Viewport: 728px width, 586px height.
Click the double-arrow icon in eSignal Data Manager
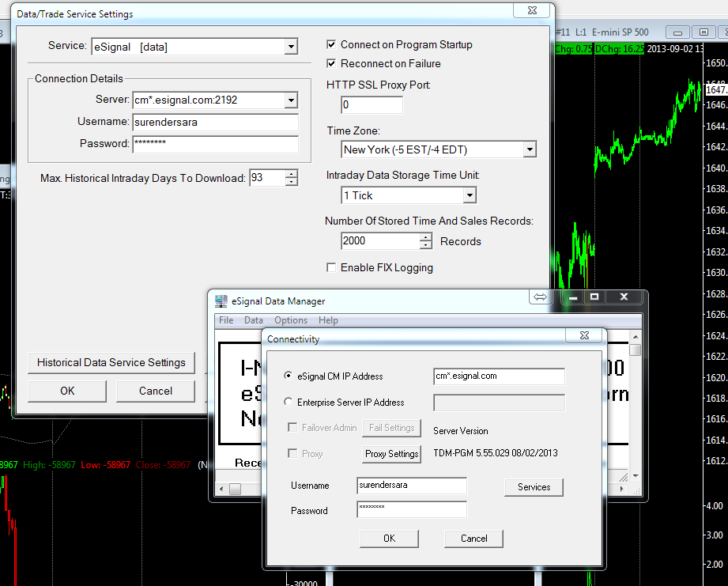540,297
